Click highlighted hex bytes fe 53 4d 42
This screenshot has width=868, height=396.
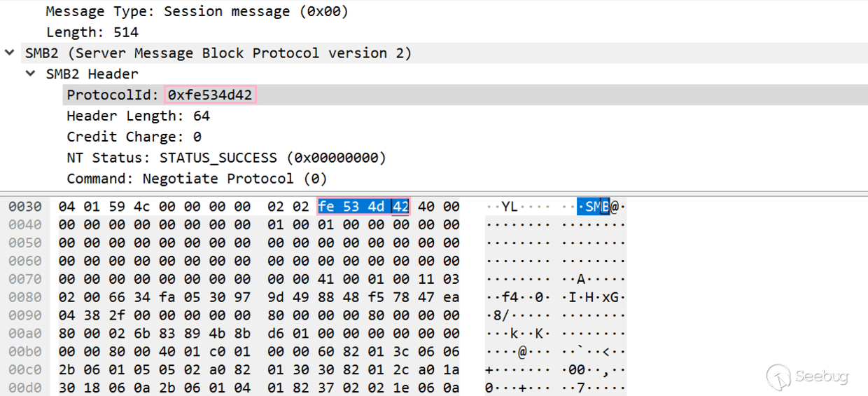click(363, 206)
